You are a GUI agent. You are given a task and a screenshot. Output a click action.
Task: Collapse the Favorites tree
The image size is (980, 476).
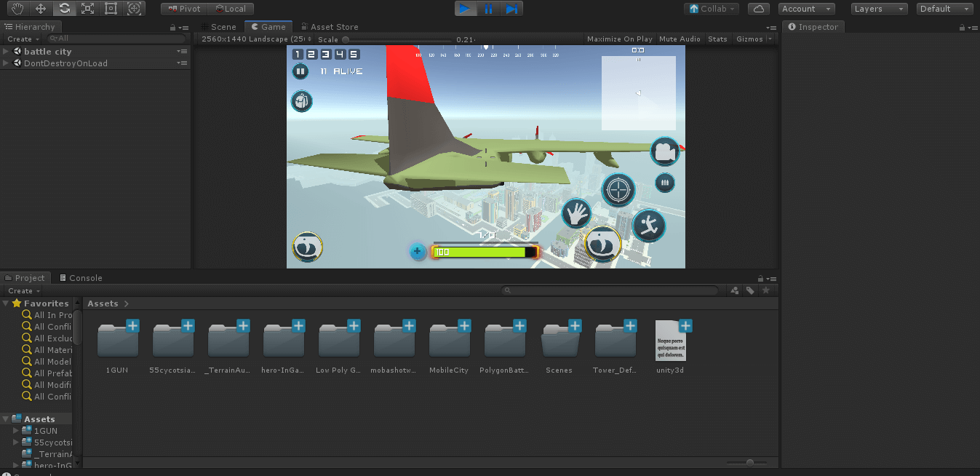(6, 304)
